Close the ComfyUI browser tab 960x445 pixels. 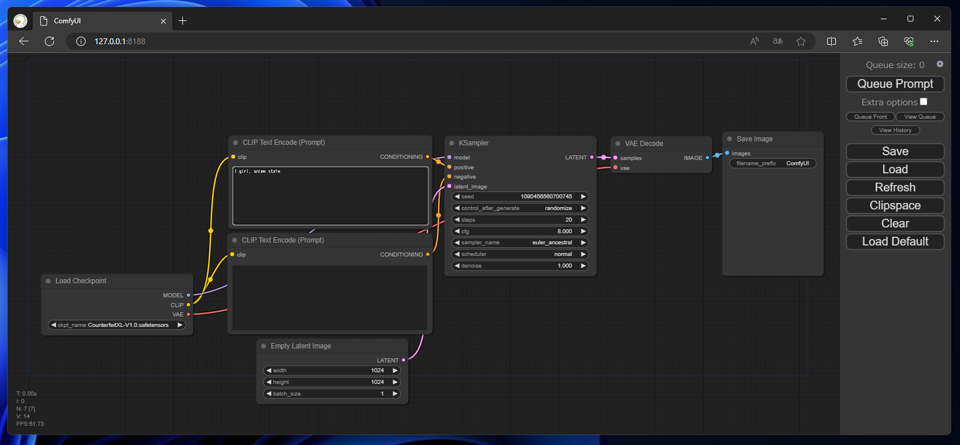tap(163, 21)
